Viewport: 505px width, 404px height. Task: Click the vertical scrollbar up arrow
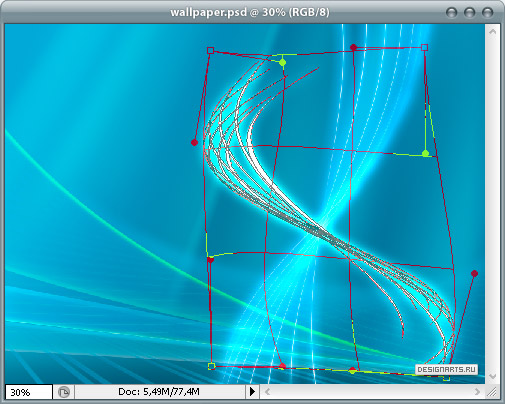pyautogui.click(x=493, y=32)
